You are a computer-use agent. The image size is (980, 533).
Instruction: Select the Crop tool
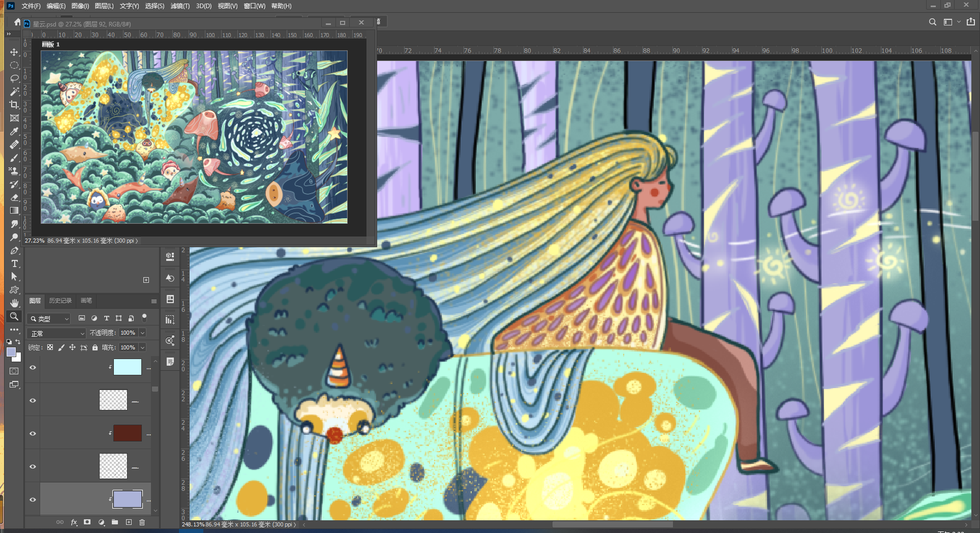click(x=14, y=105)
